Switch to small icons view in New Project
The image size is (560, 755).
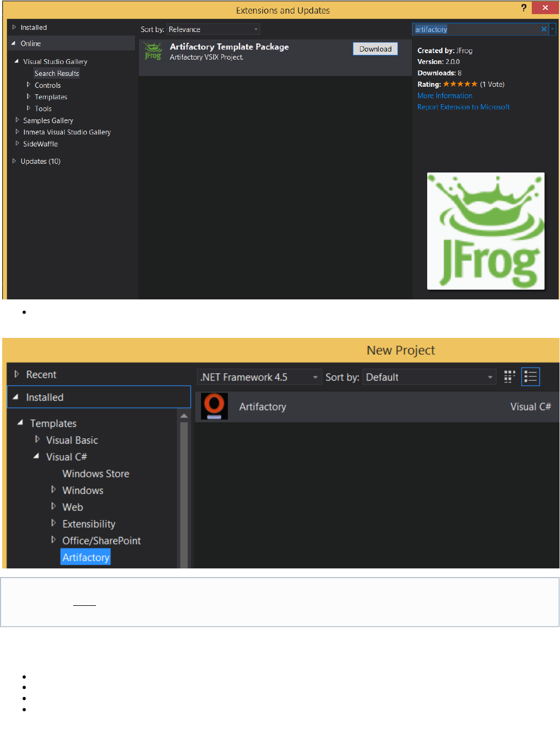point(510,377)
